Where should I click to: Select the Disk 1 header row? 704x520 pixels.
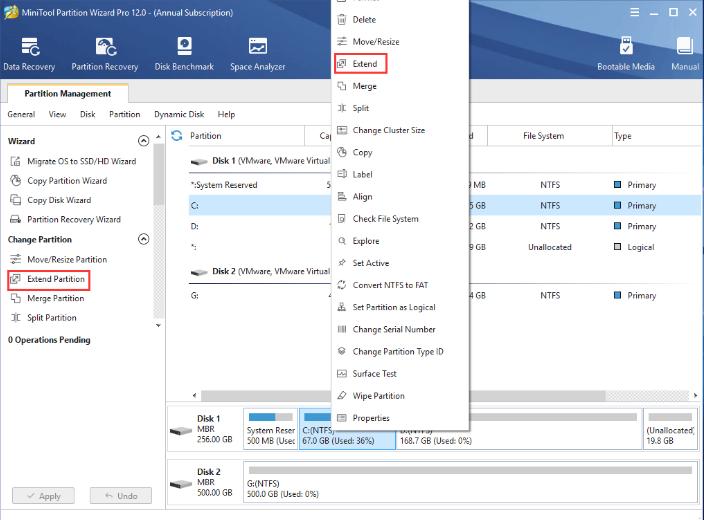(260, 161)
